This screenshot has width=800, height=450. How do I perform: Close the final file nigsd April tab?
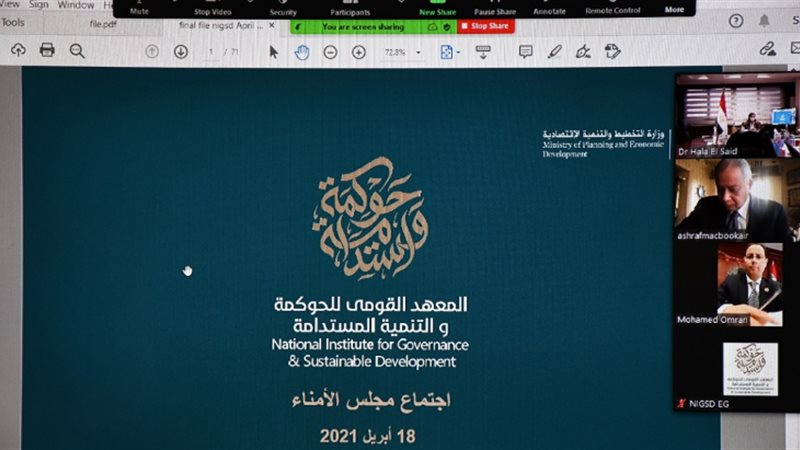point(272,25)
